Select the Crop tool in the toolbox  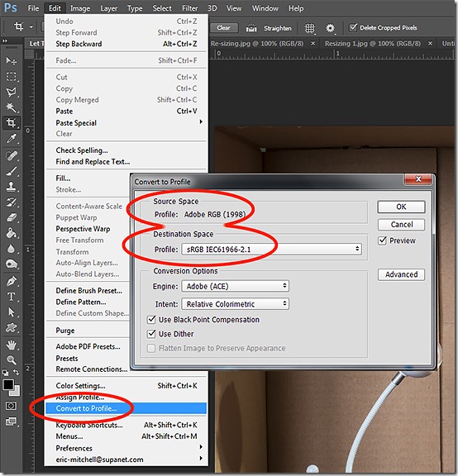(12, 122)
